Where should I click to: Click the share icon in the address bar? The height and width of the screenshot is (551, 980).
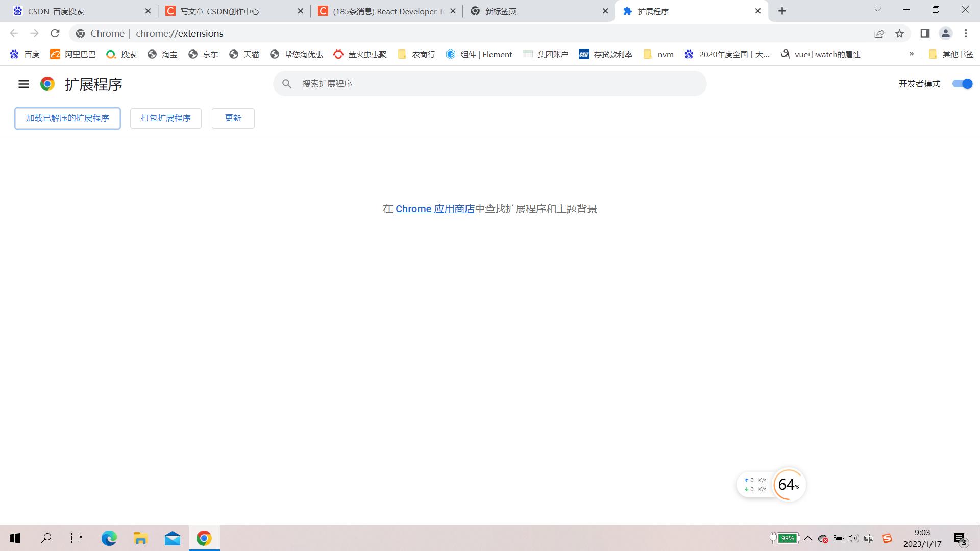pyautogui.click(x=879, y=33)
